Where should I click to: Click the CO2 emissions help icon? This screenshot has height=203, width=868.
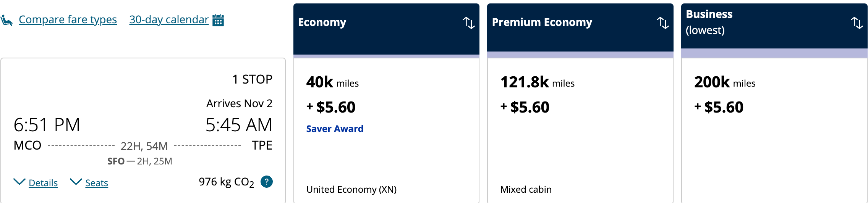point(267,182)
